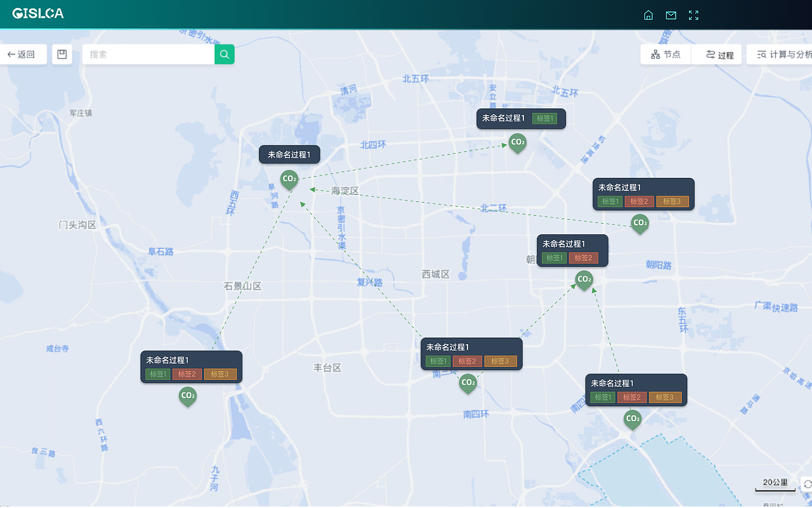Image resolution: width=812 pixels, height=508 pixels.
Task: Click 标签1 on the single-tag card
Action: tap(545, 118)
